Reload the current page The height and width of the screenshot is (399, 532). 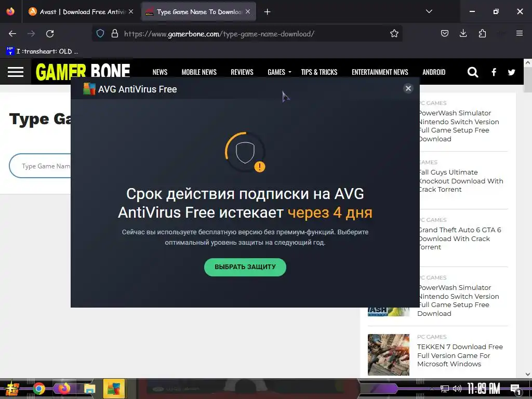[50, 34]
